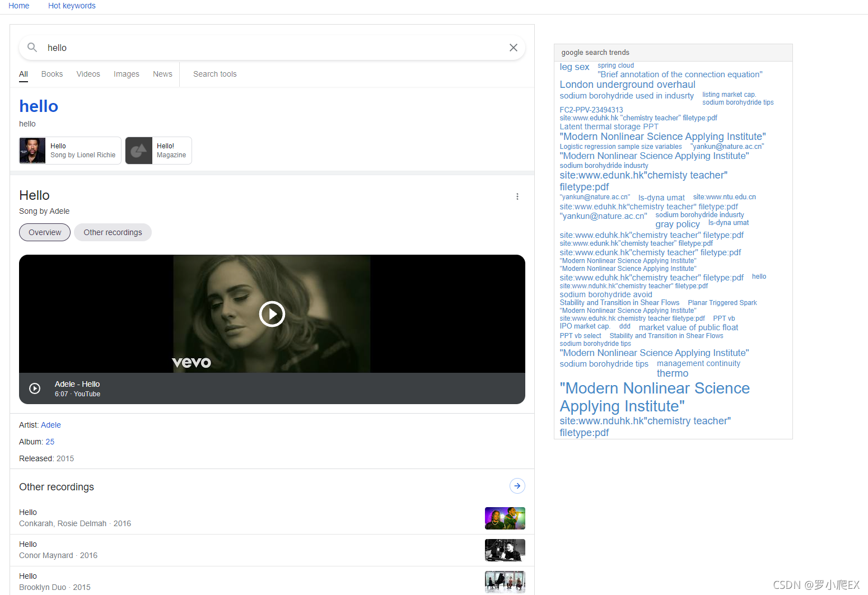The image size is (868, 595).
Task: Click Lionel Richie album thumbnail
Action: (32, 151)
